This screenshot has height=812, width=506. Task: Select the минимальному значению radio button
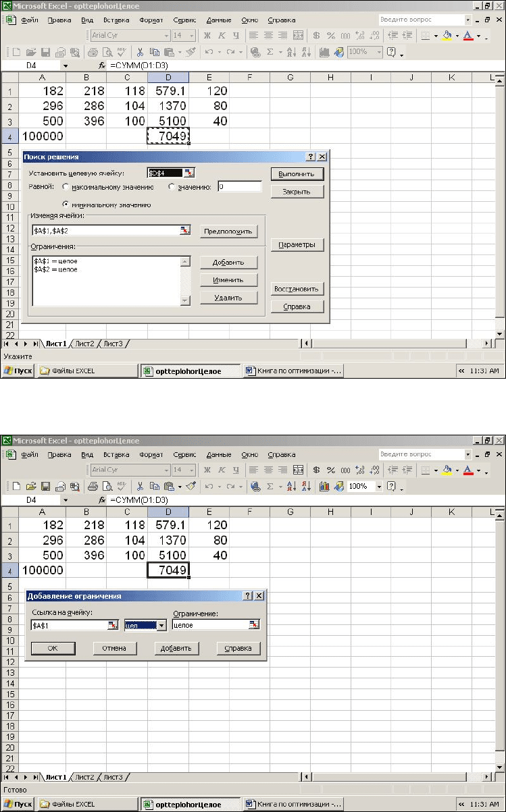pos(66,204)
